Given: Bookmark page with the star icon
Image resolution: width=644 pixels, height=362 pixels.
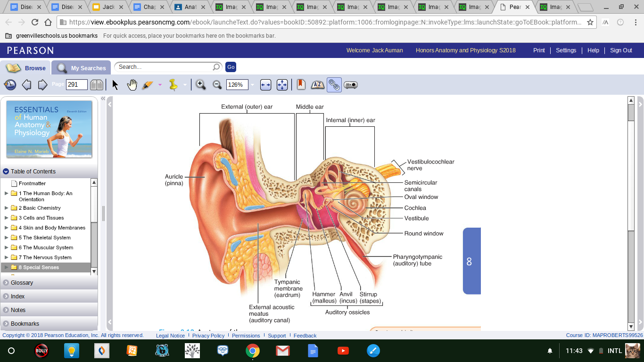Looking at the screenshot, I should click(590, 22).
